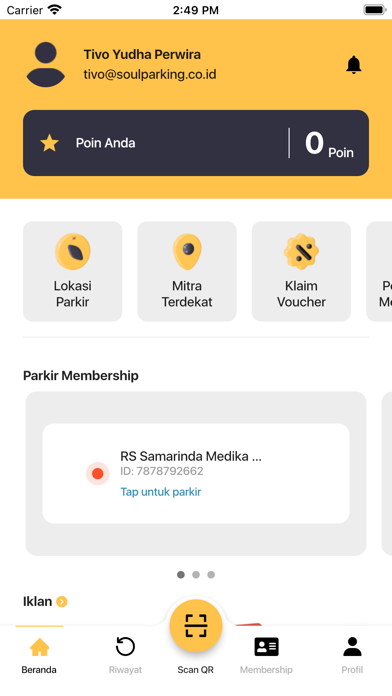Open the user profile avatar

pyautogui.click(x=46, y=64)
